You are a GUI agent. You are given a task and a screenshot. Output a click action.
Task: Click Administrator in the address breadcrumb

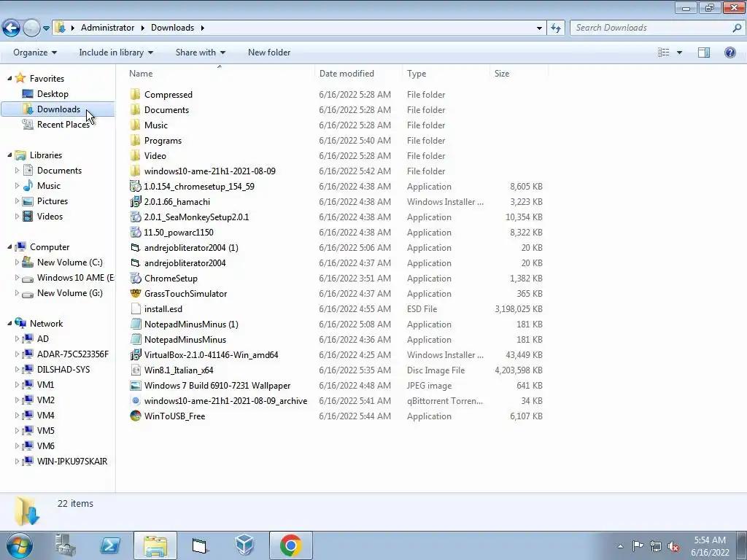pyautogui.click(x=107, y=28)
